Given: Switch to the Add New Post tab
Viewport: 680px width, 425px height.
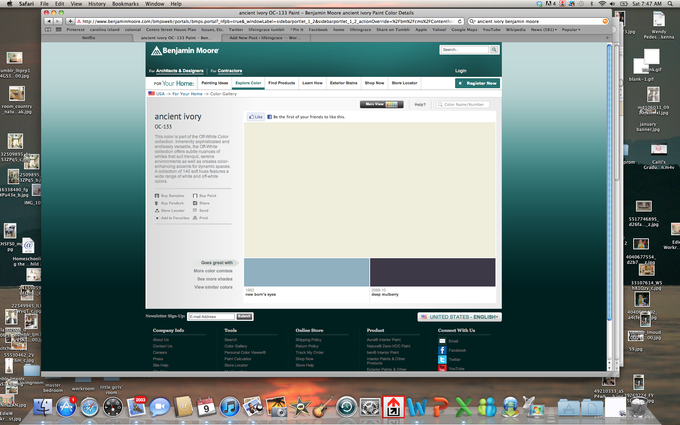Looking at the screenshot, I should tap(267, 38).
